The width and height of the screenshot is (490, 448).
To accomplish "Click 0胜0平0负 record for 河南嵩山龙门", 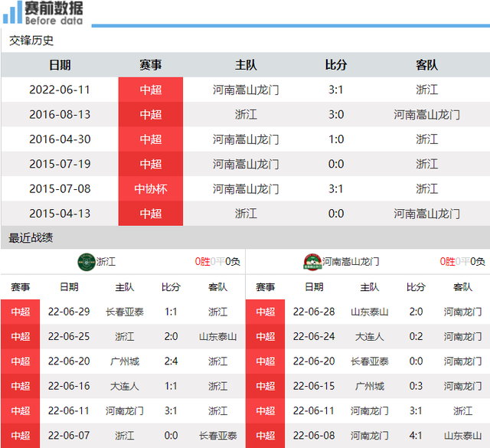I will [x=462, y=261].
